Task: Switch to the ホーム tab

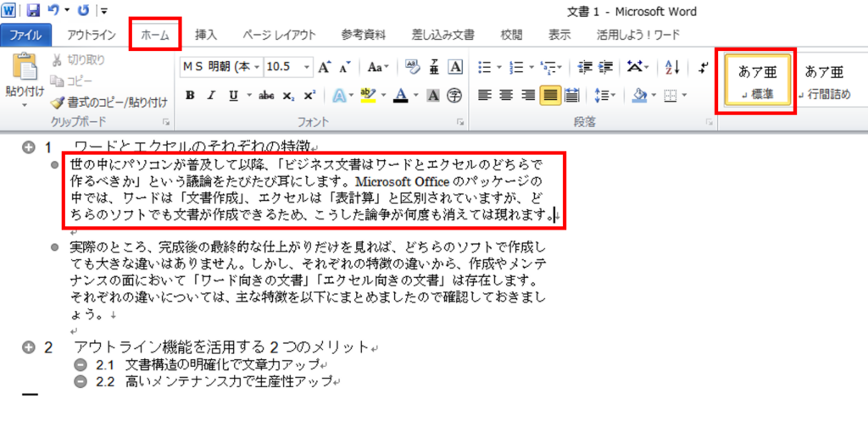Action: coord(155,35)
